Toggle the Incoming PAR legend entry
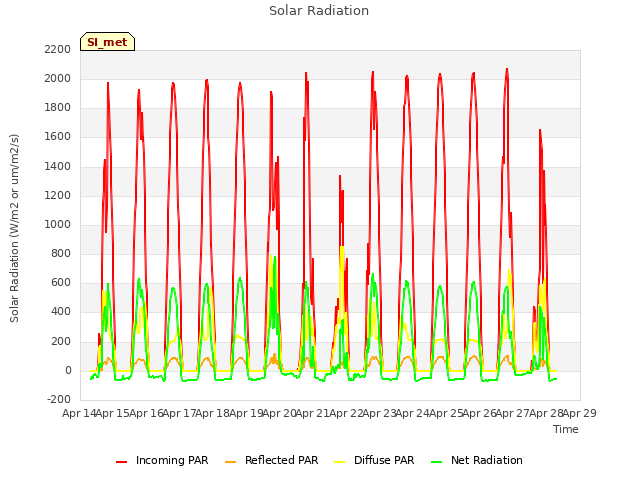This screenshot has height=480, width=640. click(x=162, y=460)
